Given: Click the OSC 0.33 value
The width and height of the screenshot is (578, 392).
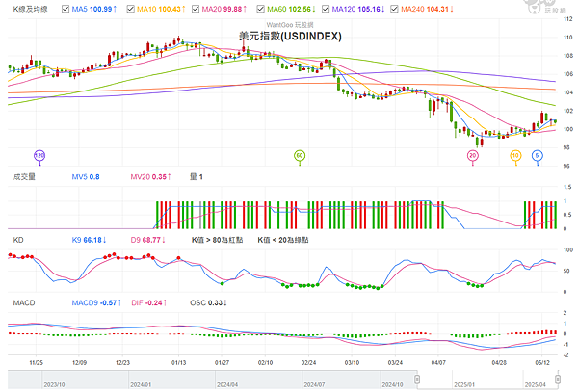Looking at the screenshot, I should click(x=208, y=302).
